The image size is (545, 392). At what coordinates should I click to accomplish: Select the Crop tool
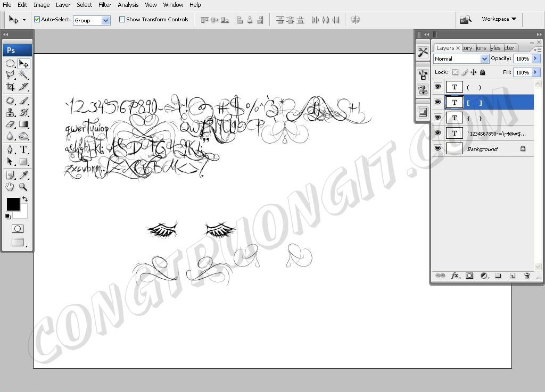point(10,87)
